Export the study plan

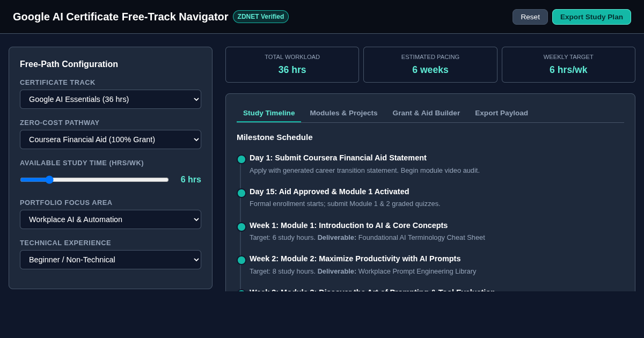(591, 17)
